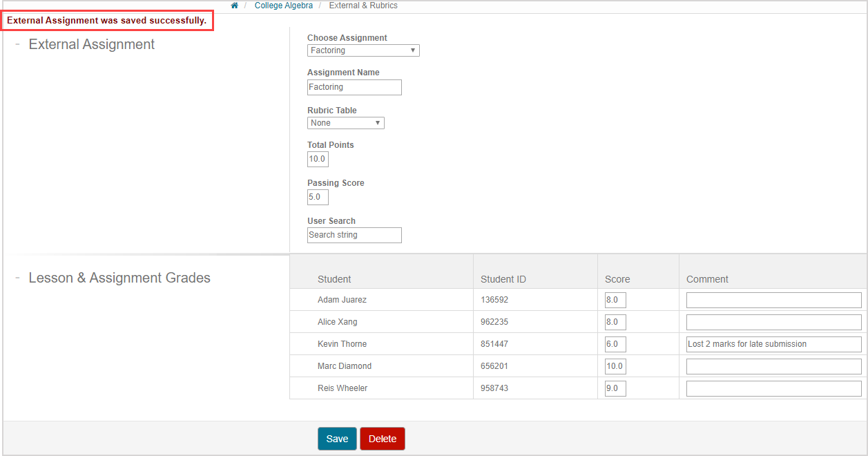Open the Choose Assignment dropdown
Screen dimensions: 868x456
pyautogui.click(x=363, y=50)
